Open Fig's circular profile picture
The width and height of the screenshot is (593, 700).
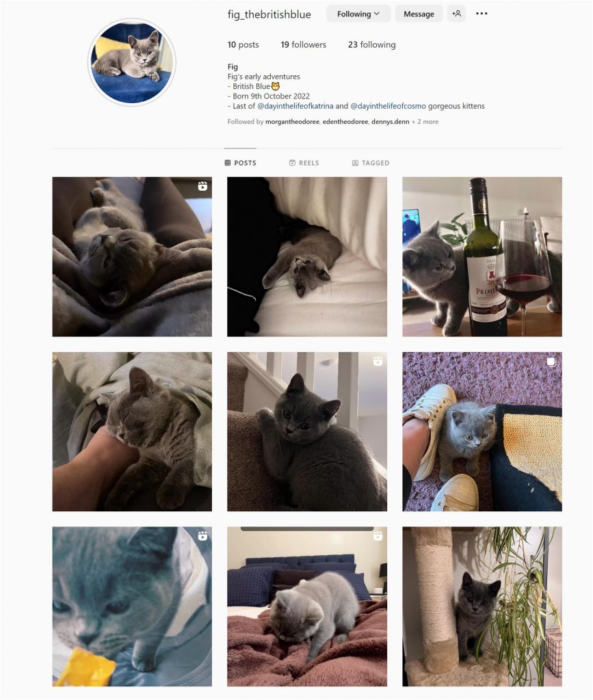pyautogui.click(x=132, y=62)
